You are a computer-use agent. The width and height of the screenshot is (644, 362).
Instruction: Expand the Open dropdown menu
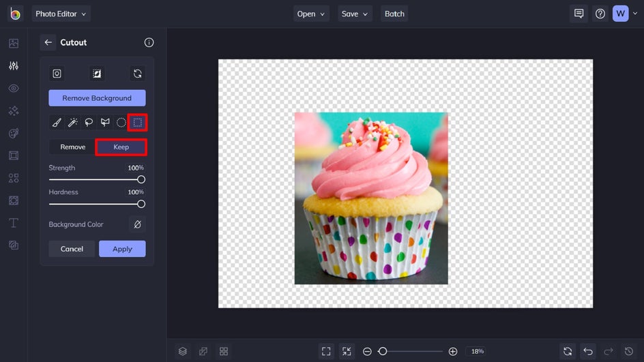coord(311,14)
